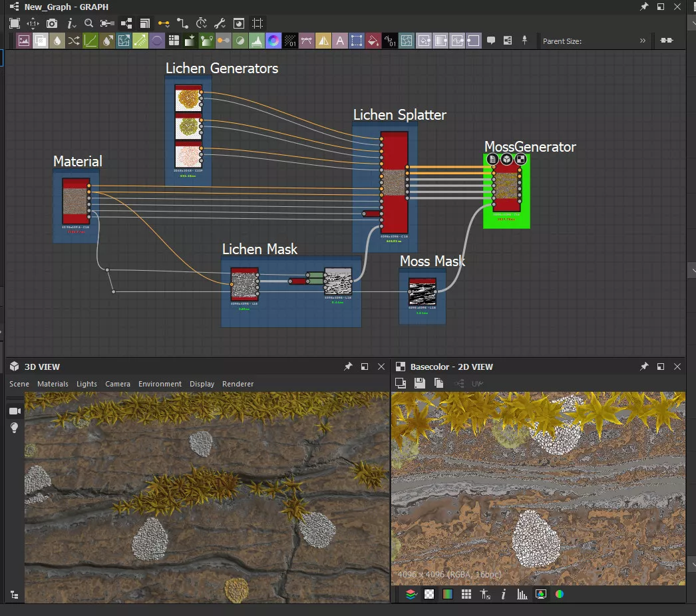This screenshot has width=696, height=616.
Task: Toggle the transparency checkerboard in 2D view
Action: click(429, 594)
